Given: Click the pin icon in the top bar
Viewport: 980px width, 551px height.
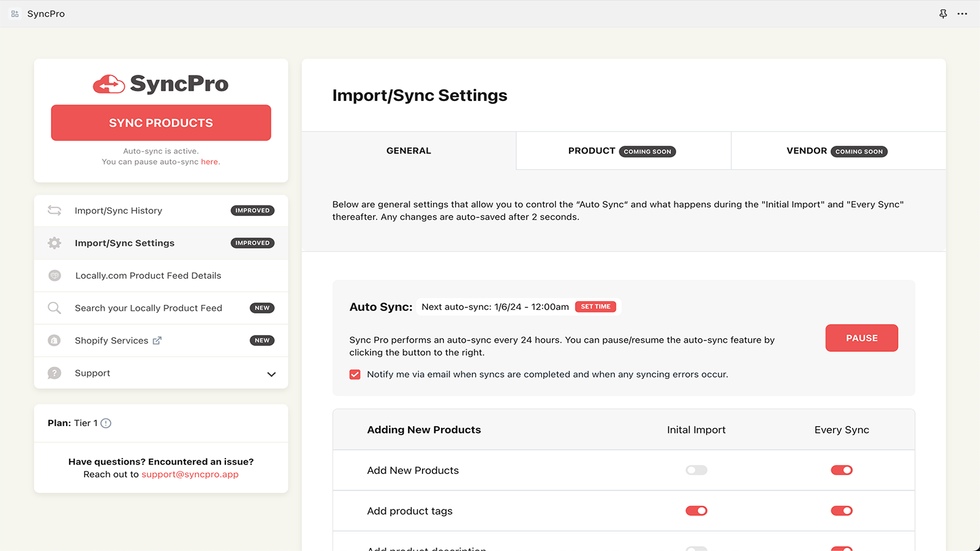Looking at the screenshot, I should (943, 13).
